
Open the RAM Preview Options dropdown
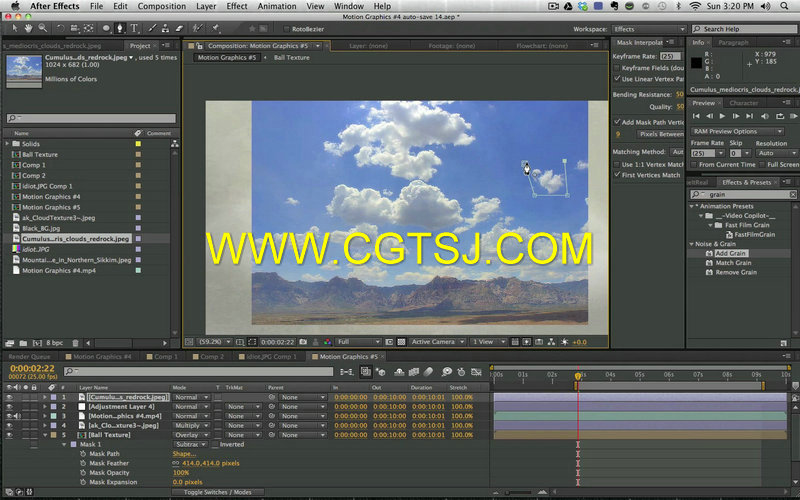pyautogui.click(x=737, y=131)
